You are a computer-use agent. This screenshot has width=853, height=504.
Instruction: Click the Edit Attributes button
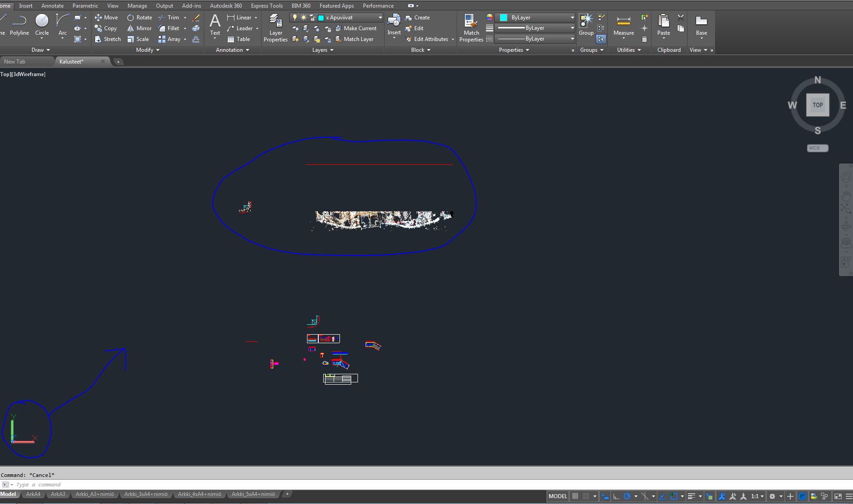[427, 39]
